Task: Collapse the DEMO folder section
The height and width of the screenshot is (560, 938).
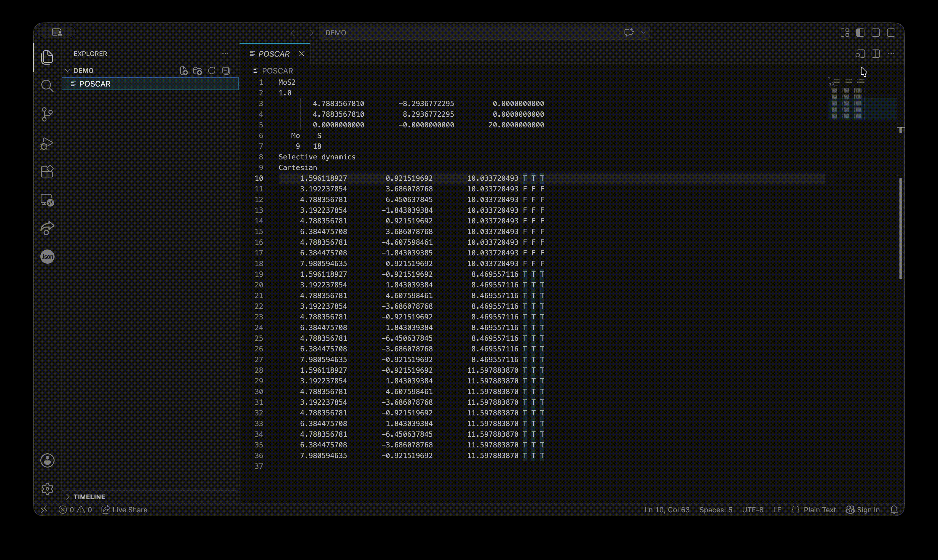Action: pyautogui.click(x=68, y=71)
